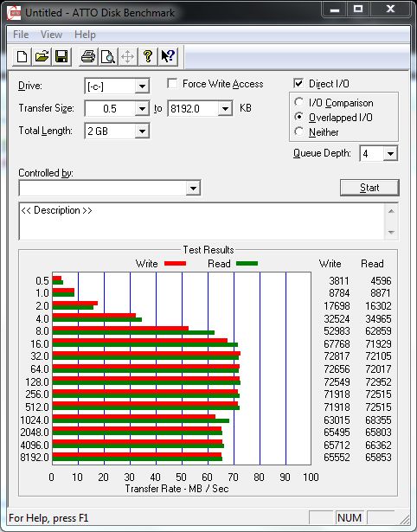The height and width of the screenshot is (532, 417).
Task: Click write value 72817
Action: (337, 356)
